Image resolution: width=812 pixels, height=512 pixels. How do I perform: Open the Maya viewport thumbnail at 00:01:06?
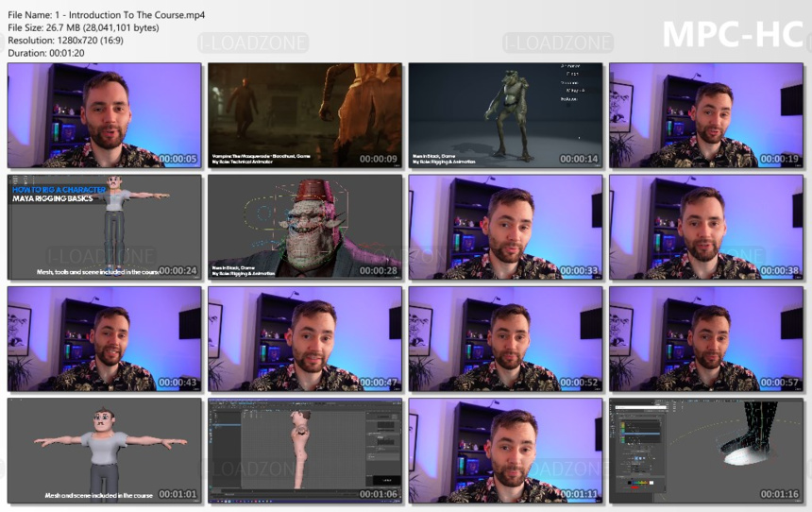click(305, 451)
